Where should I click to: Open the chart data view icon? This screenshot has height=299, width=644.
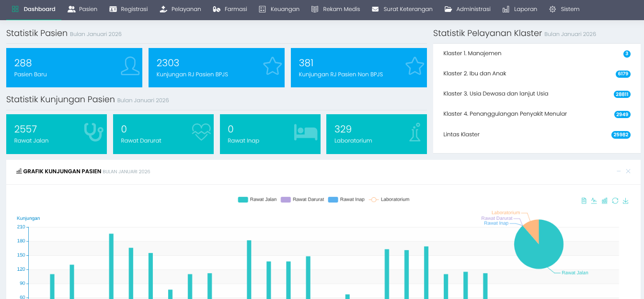pyautogui.click(x=584, y=201)
